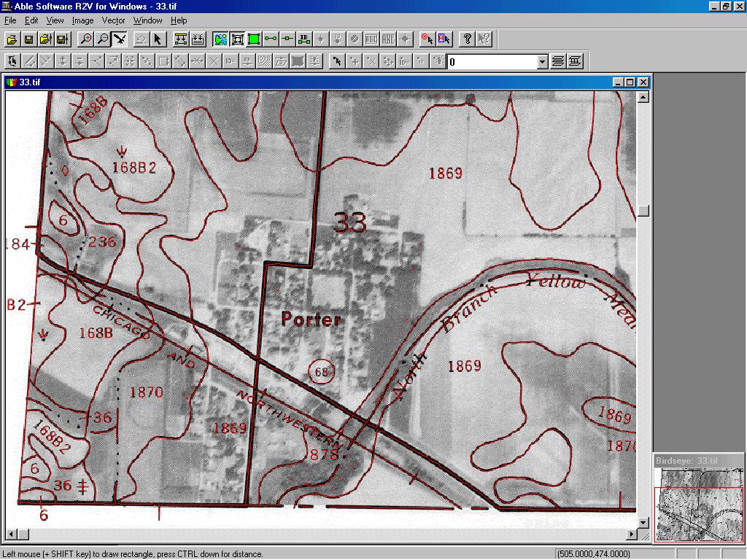
Task: Click the add point plus icon
Action: pos(355,61)
